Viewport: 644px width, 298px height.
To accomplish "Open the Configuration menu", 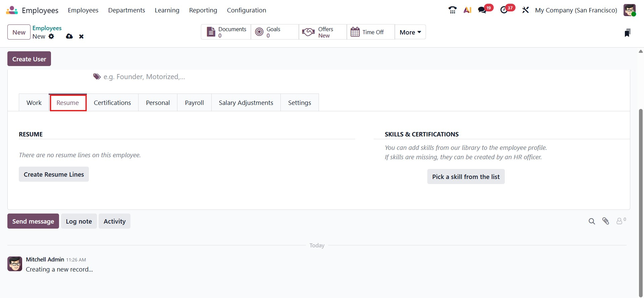I will click(x=246, y=10).
